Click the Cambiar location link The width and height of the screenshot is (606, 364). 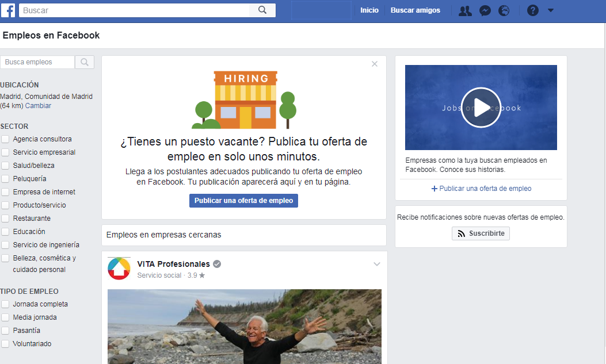(x=38, y=106)
